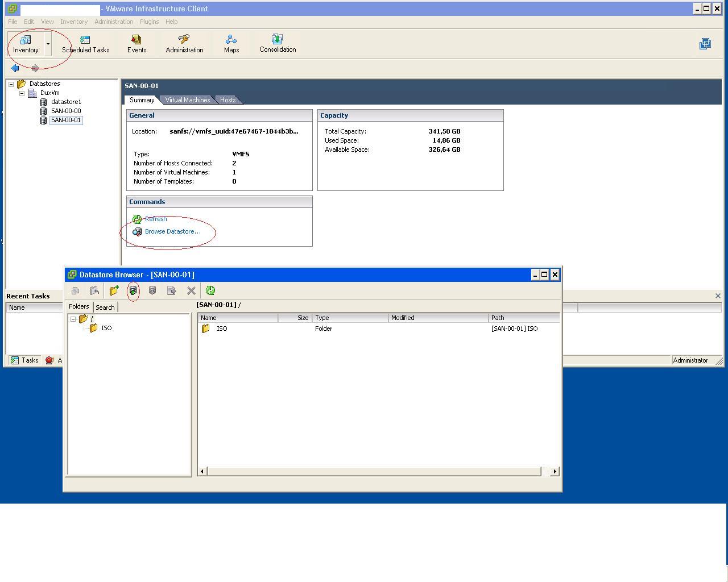
Task: Open the Administration menu
Action: [114, 22]
